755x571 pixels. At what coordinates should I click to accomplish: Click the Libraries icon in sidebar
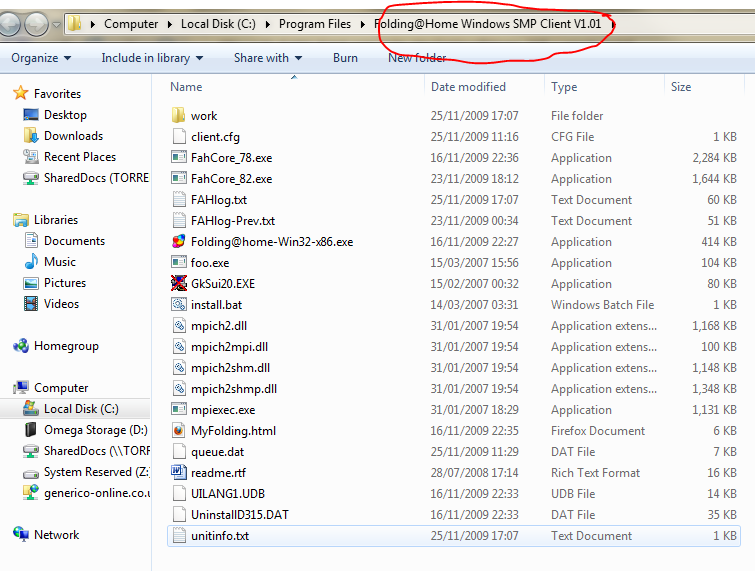21,220
